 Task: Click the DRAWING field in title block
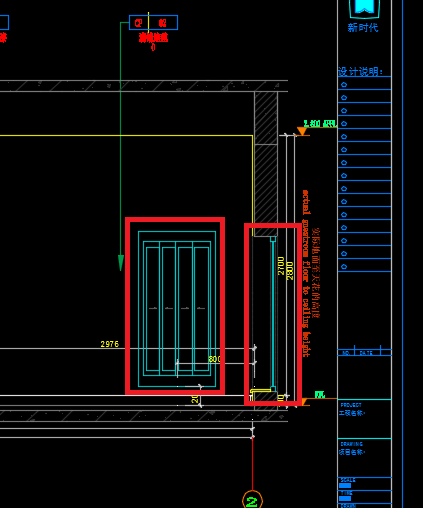tap(365, 458)
